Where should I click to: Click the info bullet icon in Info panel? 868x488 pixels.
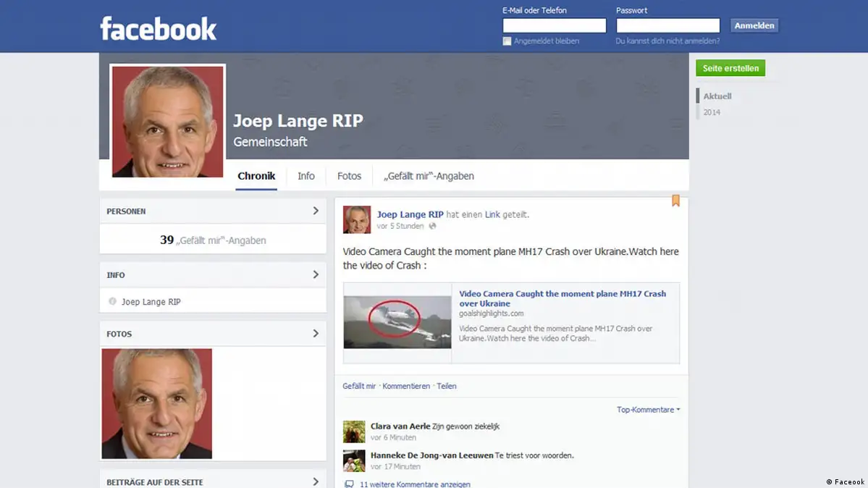click(112, 301)
